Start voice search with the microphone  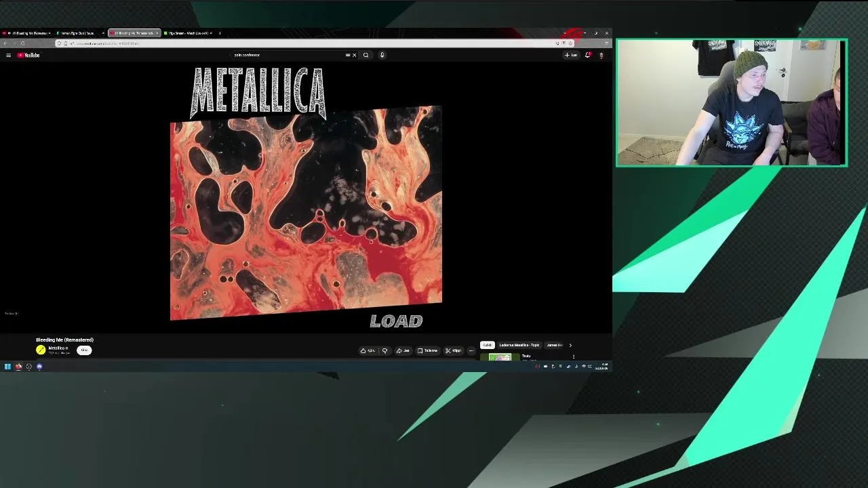click(x=382, y=55)
